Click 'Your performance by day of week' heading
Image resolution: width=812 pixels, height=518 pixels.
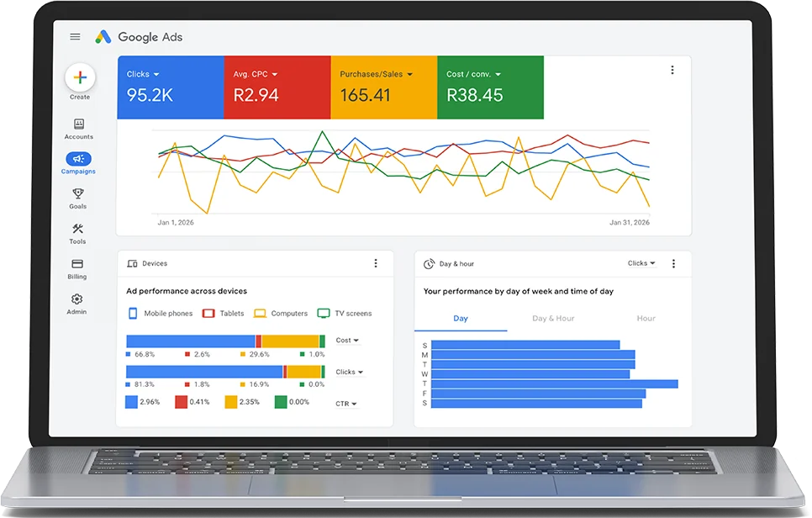click(519, 291)
